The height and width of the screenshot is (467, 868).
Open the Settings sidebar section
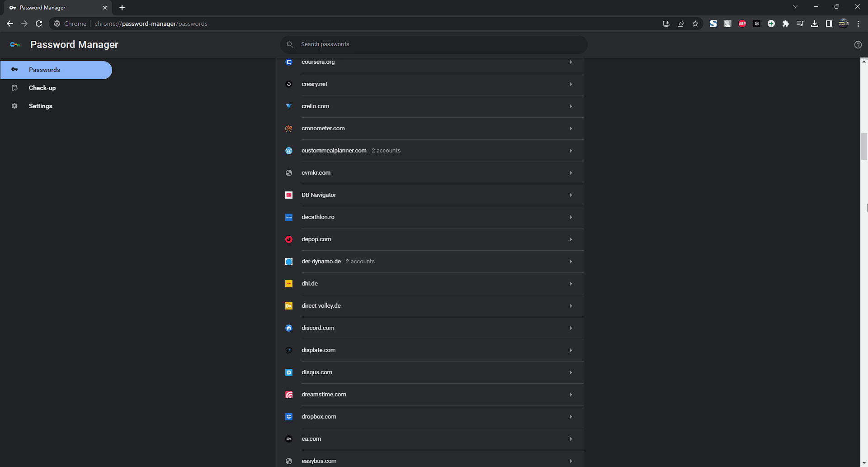(x=56, y=106)
